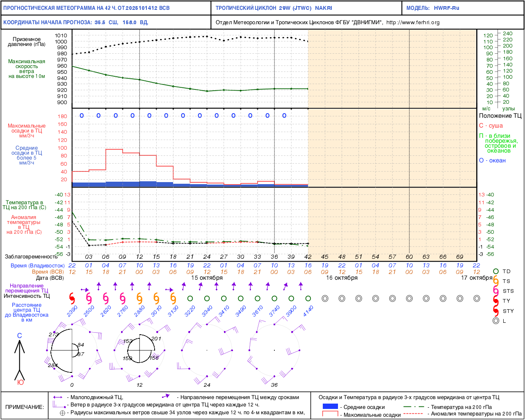Click the blue Средние осадки swatch

point(330,406)
